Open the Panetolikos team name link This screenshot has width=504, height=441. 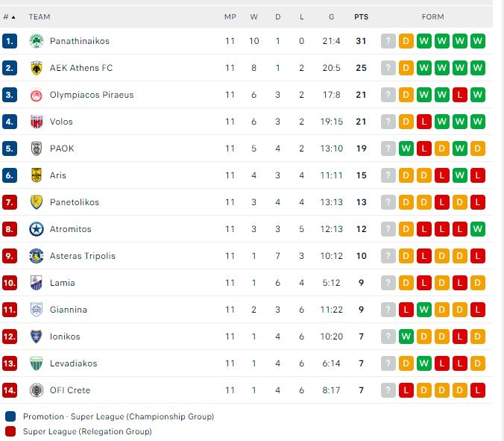75,202
